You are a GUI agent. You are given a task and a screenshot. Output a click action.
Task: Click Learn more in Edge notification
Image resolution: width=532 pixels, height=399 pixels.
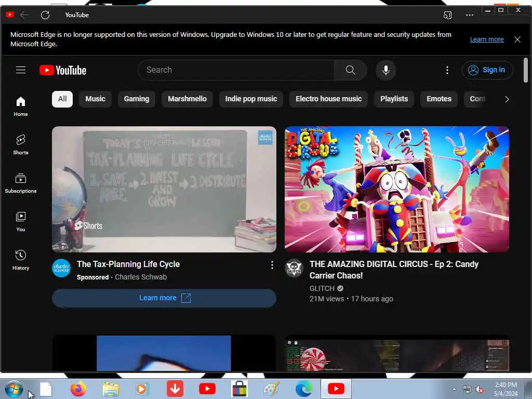pyautogui.click(x=486, y=39)
